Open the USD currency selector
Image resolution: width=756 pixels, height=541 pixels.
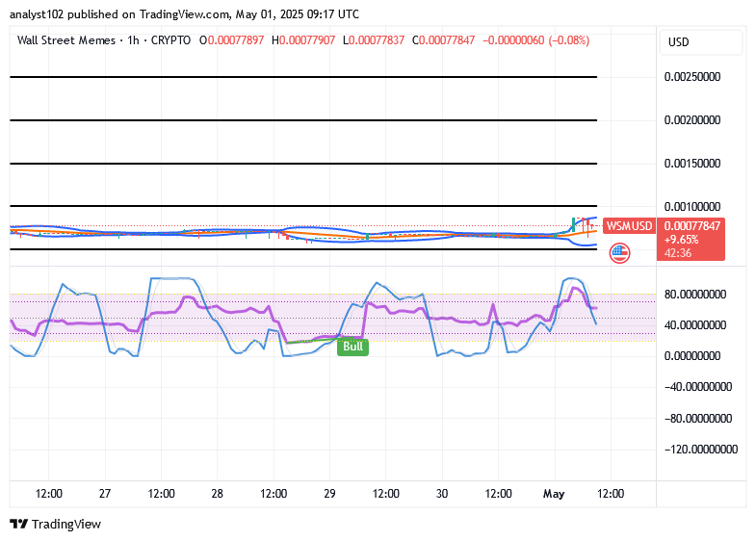pyautogui.click(x=701, y=42)
